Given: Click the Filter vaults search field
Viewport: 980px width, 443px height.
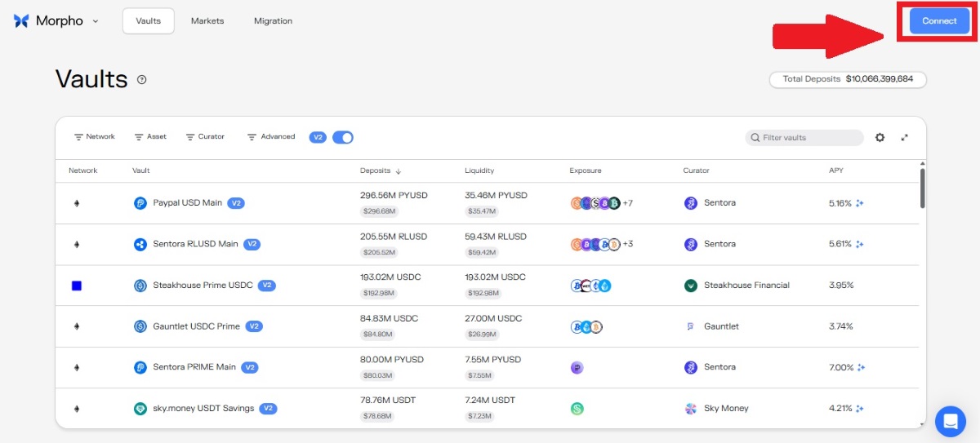Looking at the screenshot, I should point(804,138).
